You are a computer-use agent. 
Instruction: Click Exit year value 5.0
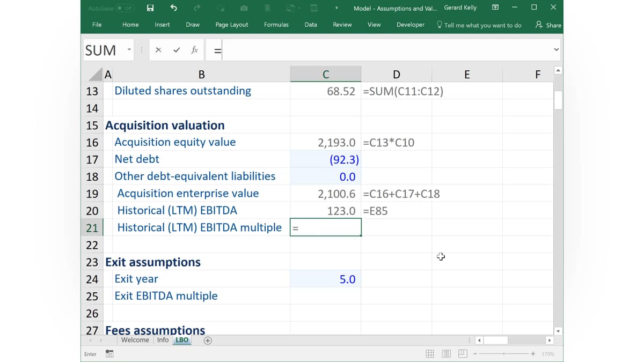[x=326, y=279]
